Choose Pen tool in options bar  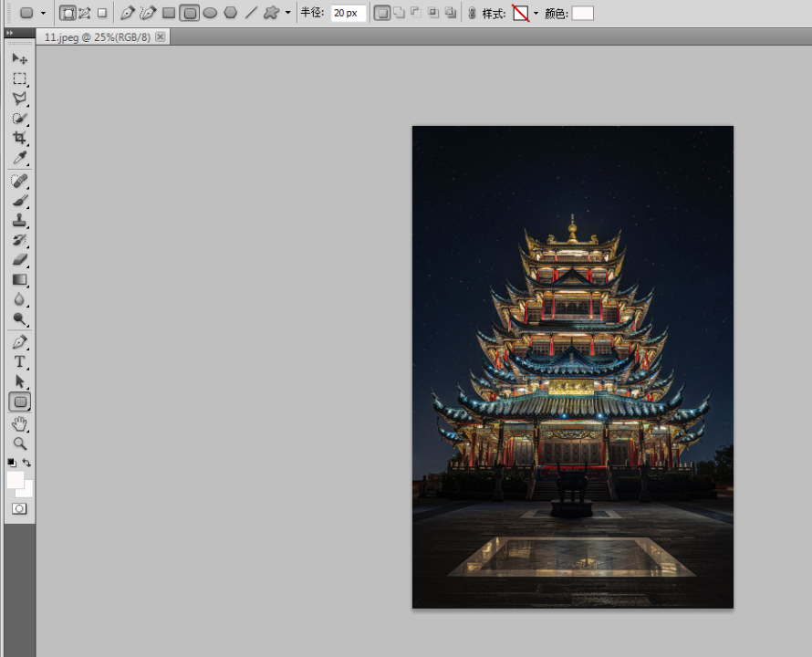coord(128,13)
